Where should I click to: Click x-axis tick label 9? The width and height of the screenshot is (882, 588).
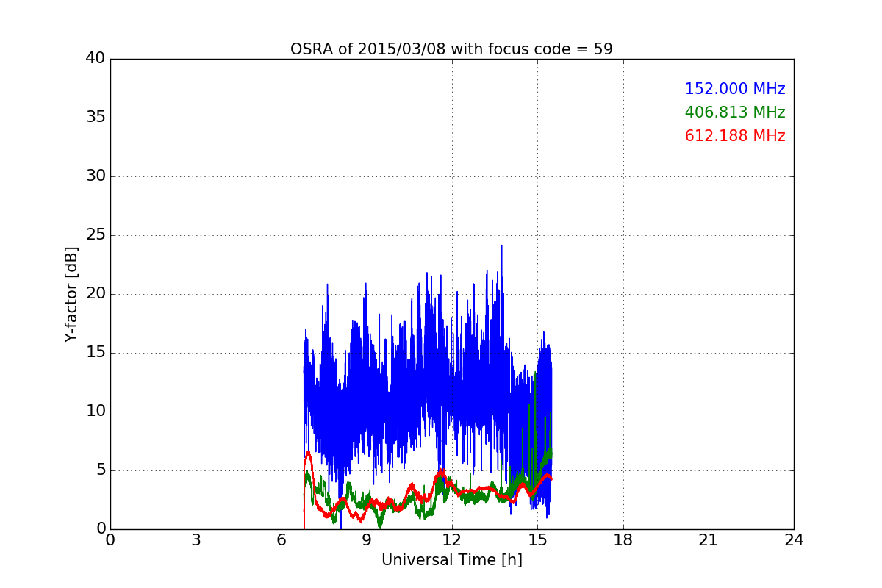click(367, 540)
